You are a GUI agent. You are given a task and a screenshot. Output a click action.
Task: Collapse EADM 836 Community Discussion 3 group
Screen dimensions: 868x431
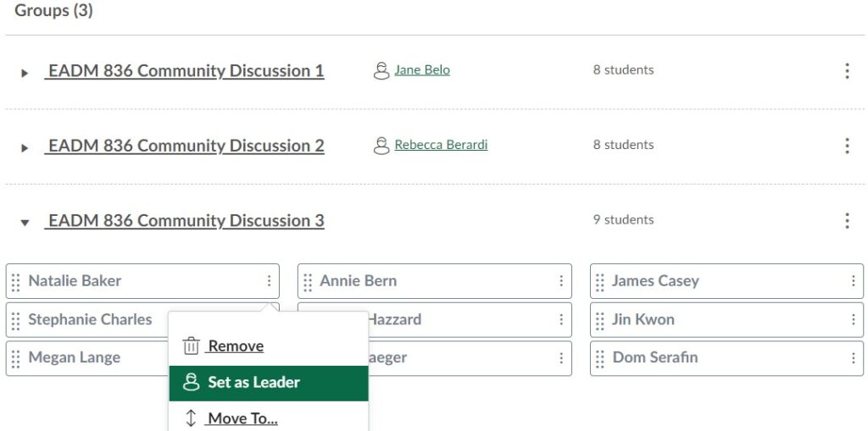point(25,223)
